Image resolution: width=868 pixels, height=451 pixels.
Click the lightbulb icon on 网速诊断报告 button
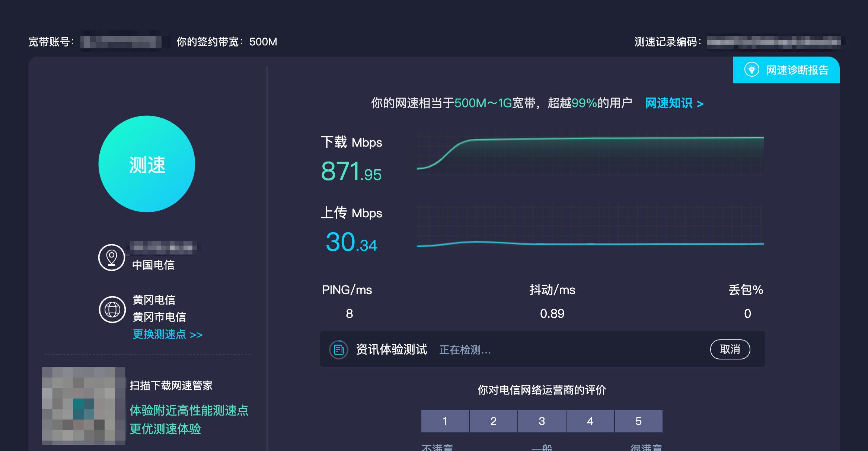coord(751,70)
